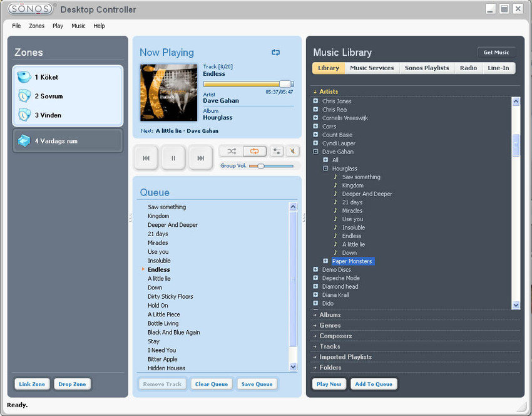Click the music note icon beside Kingdom
The image size is (532, 416).
click(335, 185)
